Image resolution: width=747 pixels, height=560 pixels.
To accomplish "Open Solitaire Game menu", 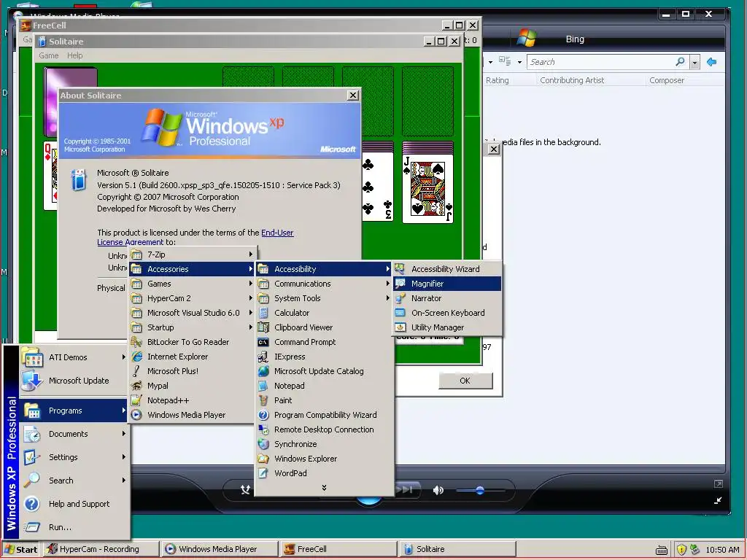I will point(49,55).
